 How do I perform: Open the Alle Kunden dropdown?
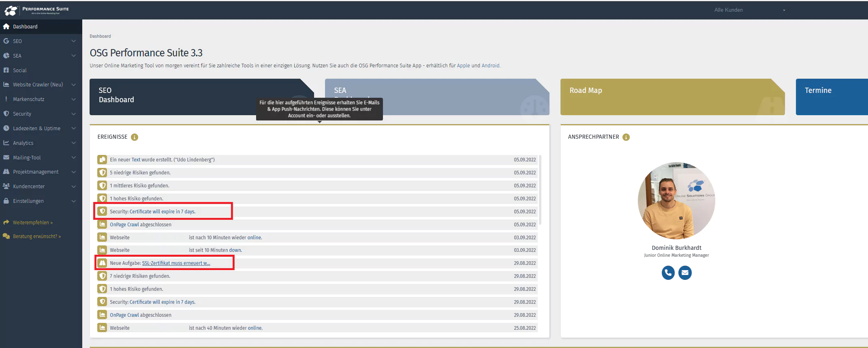(749, 10)
